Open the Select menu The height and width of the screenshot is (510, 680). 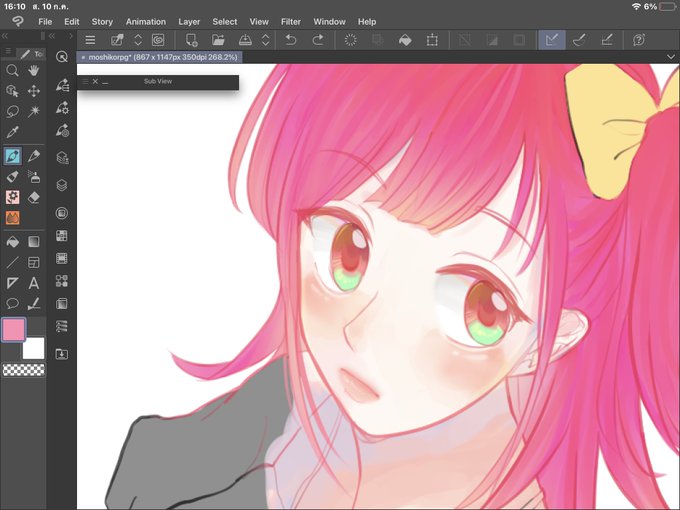click(225, 22)
